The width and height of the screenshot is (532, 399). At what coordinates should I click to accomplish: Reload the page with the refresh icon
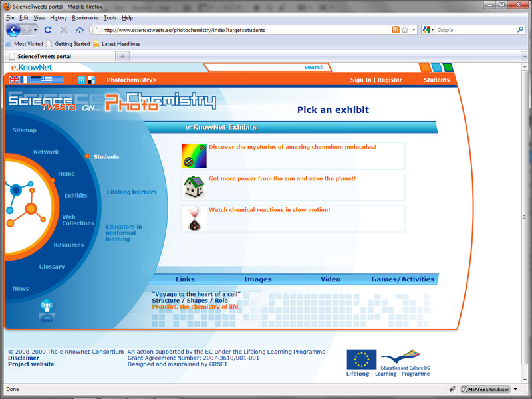(x=48, y=30)
